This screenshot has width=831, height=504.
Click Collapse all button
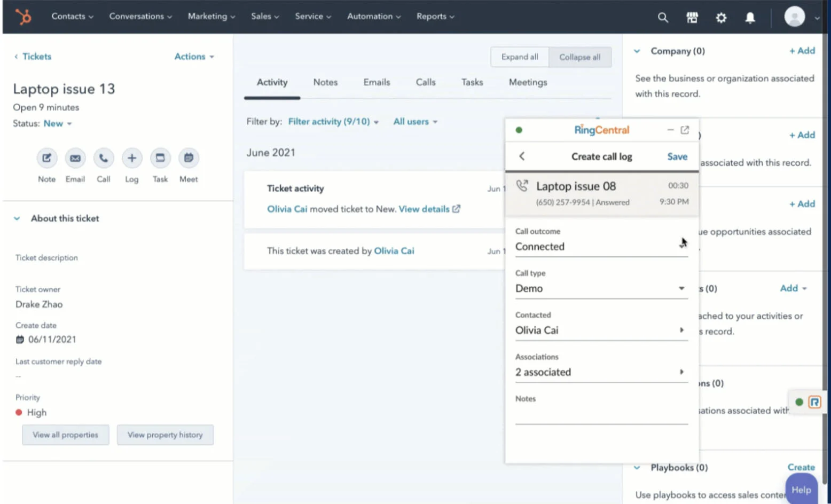click(x=580, y=57)
